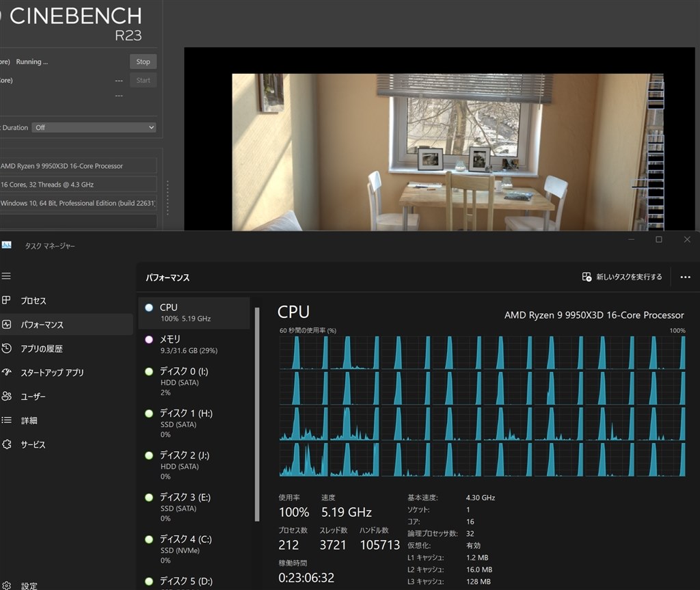Click the 速度 value 5.19 GHz
700x590 pixels.
pyautogui.click(x=347, y=512)
